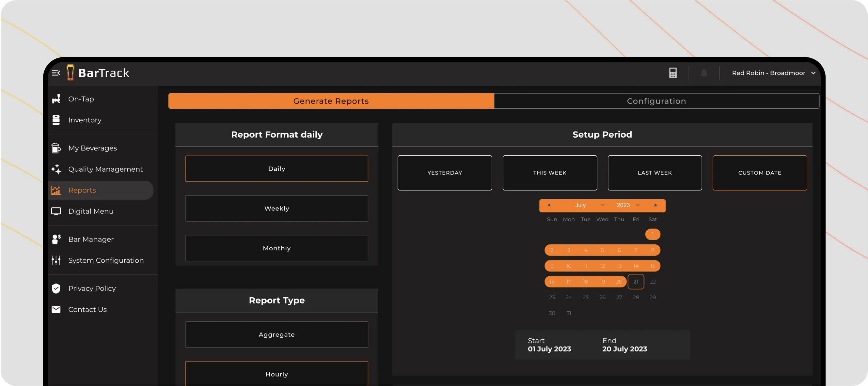Click the LAST WEEK period button
868x386 pixels.
[x=655, y=173]
